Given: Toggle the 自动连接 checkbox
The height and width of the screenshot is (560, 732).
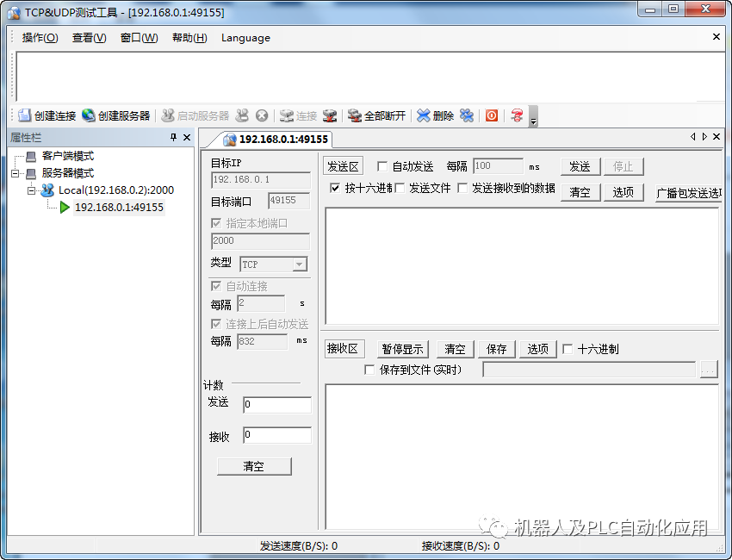Looking at the screenshot, I should tap(215, 286).
